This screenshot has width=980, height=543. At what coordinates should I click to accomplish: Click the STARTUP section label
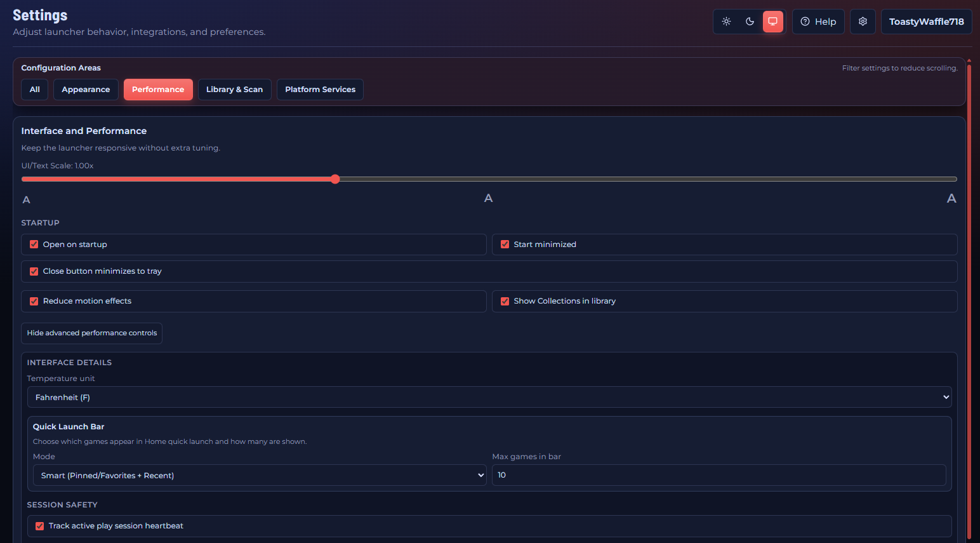41,223
